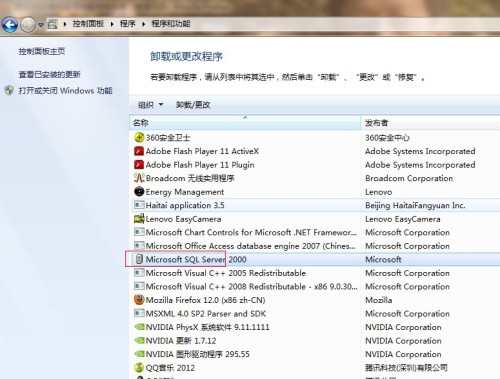Click the Visual C++ 2005 Redistributable icon
Screen dimensions: 500x379
pos(139,273)
